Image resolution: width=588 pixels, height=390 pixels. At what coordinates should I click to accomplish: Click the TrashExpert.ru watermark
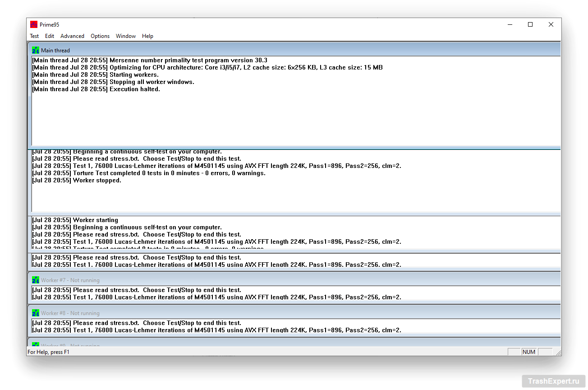[x=553, y=381]
